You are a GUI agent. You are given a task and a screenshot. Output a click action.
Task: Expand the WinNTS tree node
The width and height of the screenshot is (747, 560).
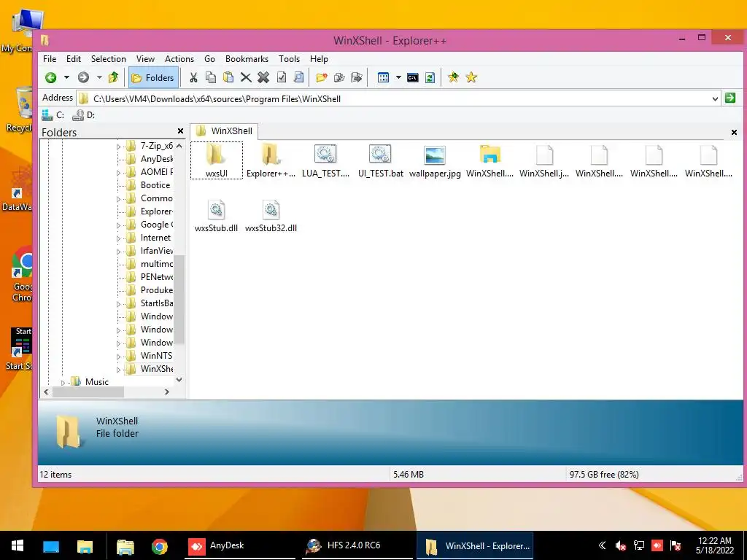coord(119,356)
